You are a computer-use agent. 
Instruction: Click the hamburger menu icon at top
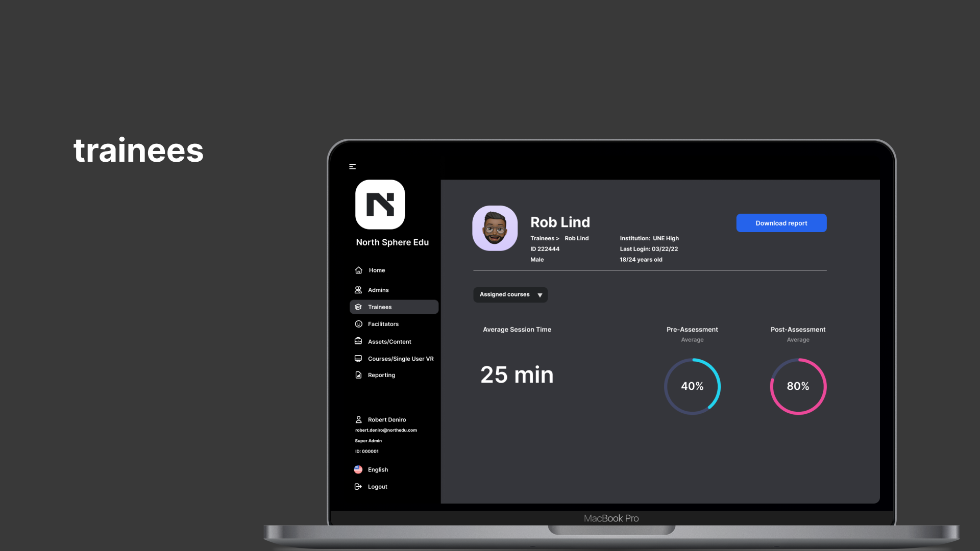pyautogui.click(x=352, y=167)
